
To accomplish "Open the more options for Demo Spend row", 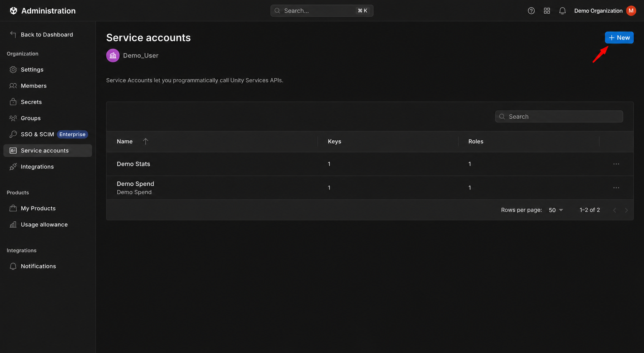I will (x=616, y=188).
